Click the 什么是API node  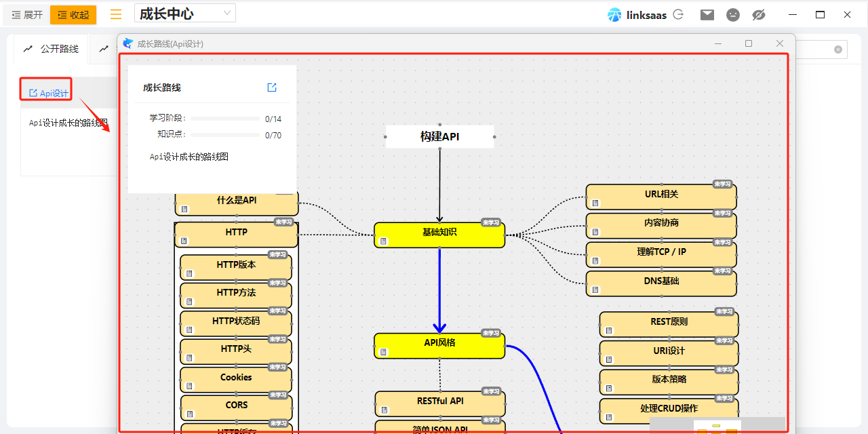[236, 203]
